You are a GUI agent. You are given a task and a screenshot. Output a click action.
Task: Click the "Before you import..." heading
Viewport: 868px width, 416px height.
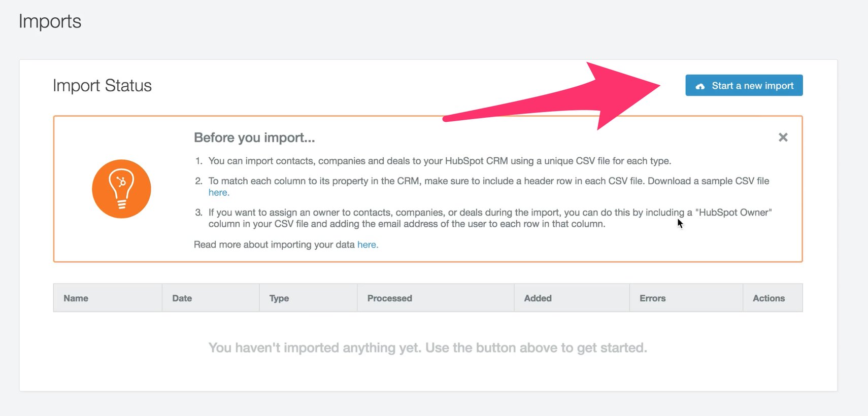(254, 137)
